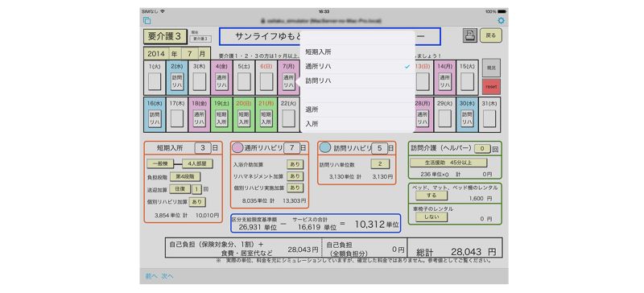The width and height of the screenshot is (644, 293).
Task: Click the 戻る back button
Action: coord(491,35)
